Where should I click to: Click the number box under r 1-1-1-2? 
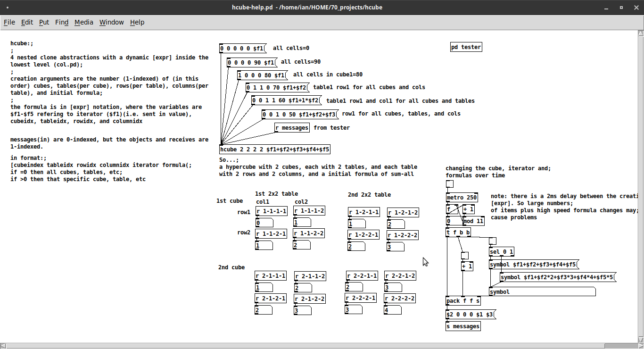pos(302,223)
